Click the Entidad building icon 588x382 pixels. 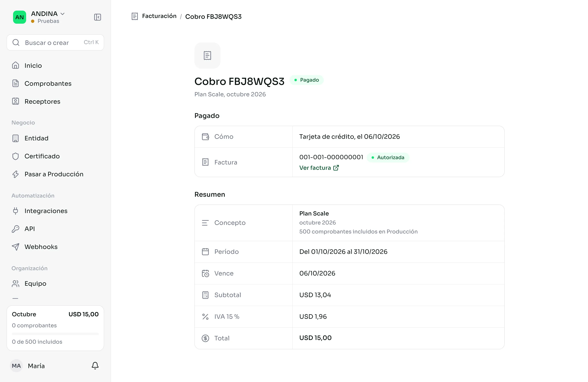click(x=16, y=138)
